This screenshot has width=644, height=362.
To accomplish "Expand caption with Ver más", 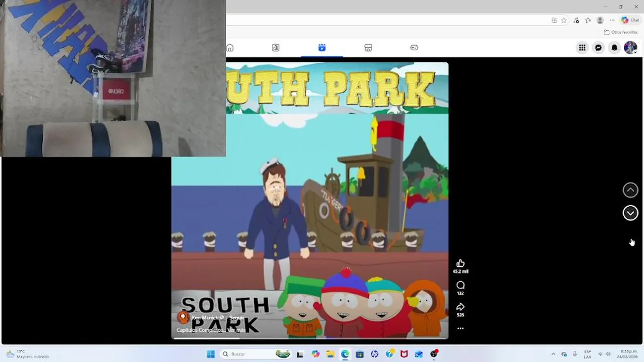I will pos(236,330).
